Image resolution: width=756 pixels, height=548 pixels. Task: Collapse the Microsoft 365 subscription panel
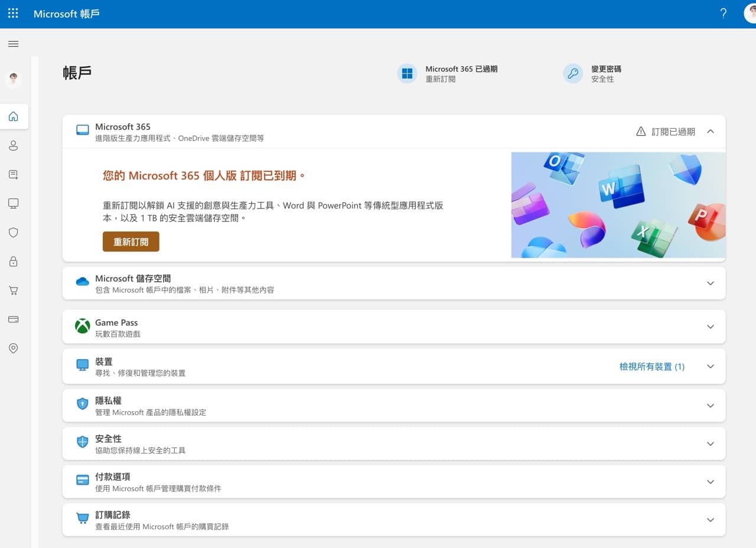pyautogui.click(x=711, y=131)
